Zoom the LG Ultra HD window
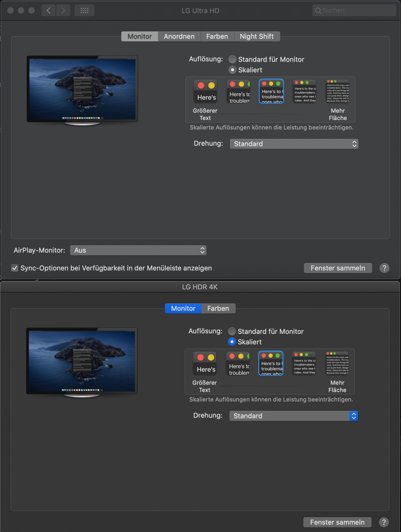 [31, 11]
